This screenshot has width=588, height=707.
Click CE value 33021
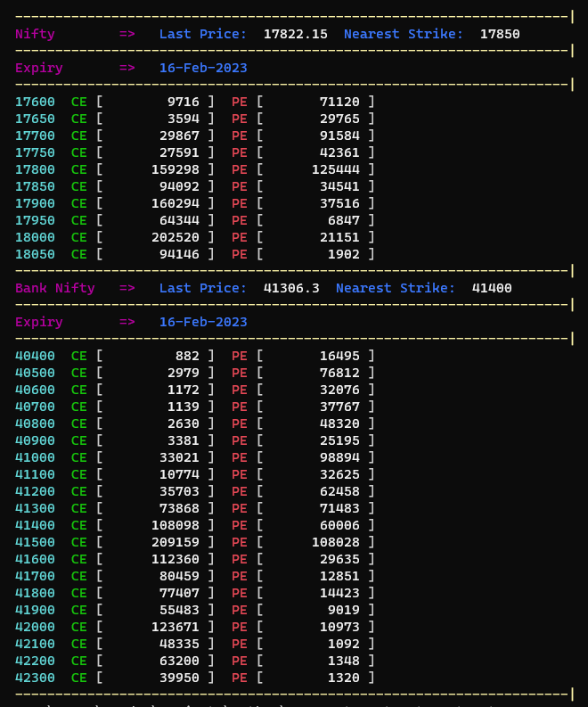pos(179,457)
